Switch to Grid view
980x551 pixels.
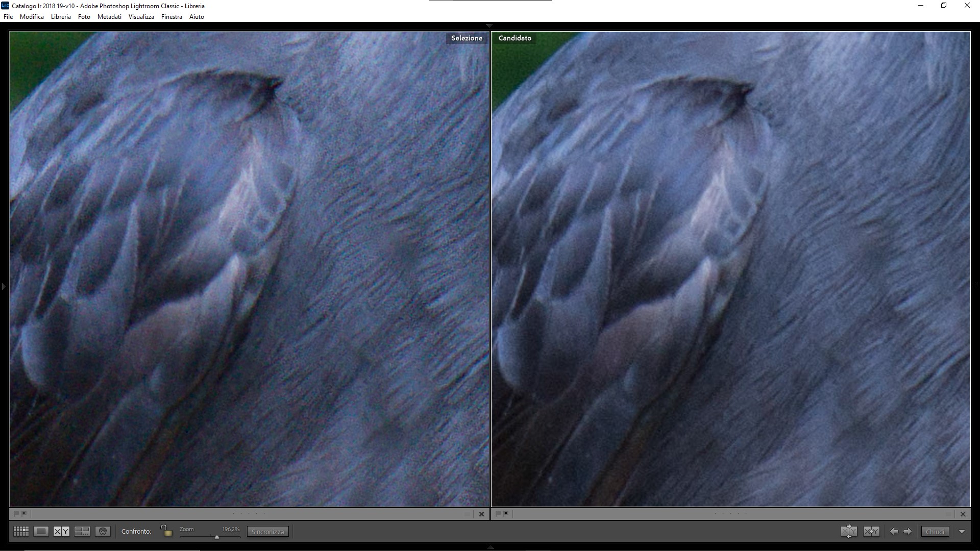[x=21, y=532]
